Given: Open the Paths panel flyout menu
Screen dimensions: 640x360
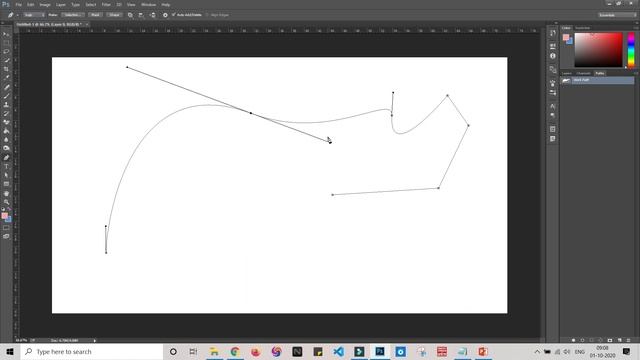Looking at the screenshot, I should pyautogui.click(x=636, y=73).
